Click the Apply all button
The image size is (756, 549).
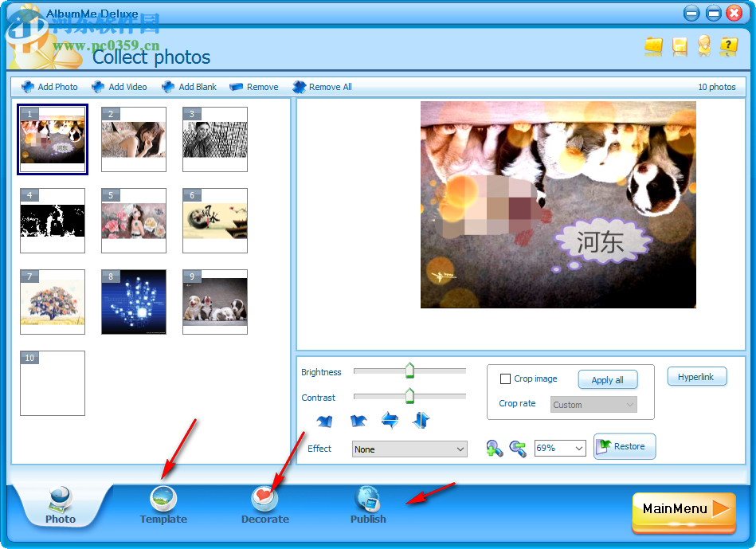click(x=608, y=379)
